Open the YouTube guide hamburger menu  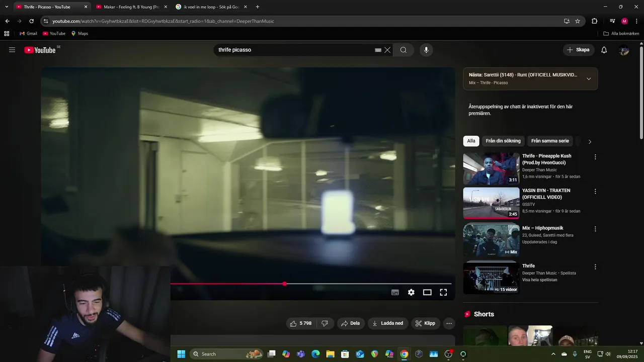(12, 50)
